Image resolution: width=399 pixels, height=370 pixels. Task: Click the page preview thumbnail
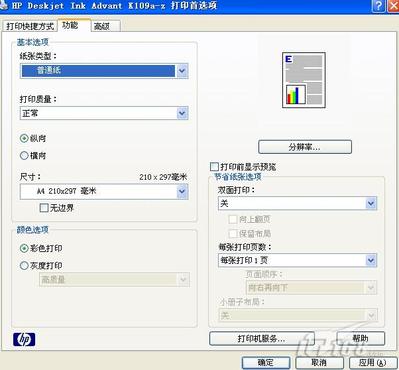pos(304,80)
